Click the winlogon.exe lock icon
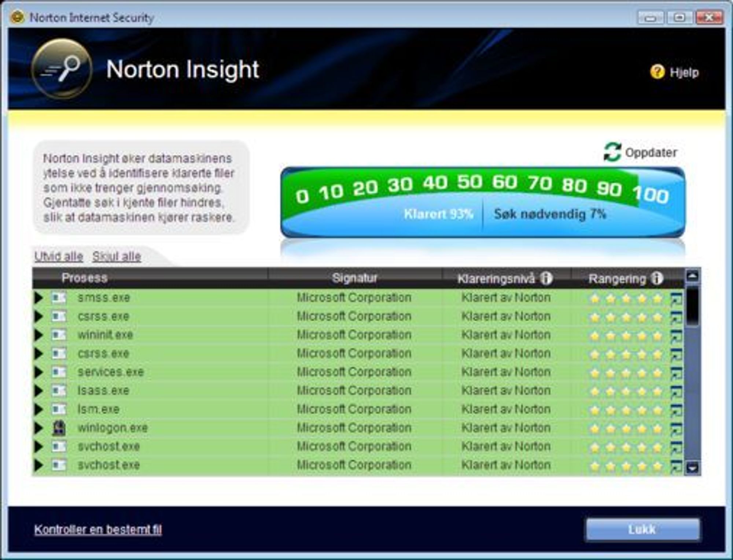 59,428
